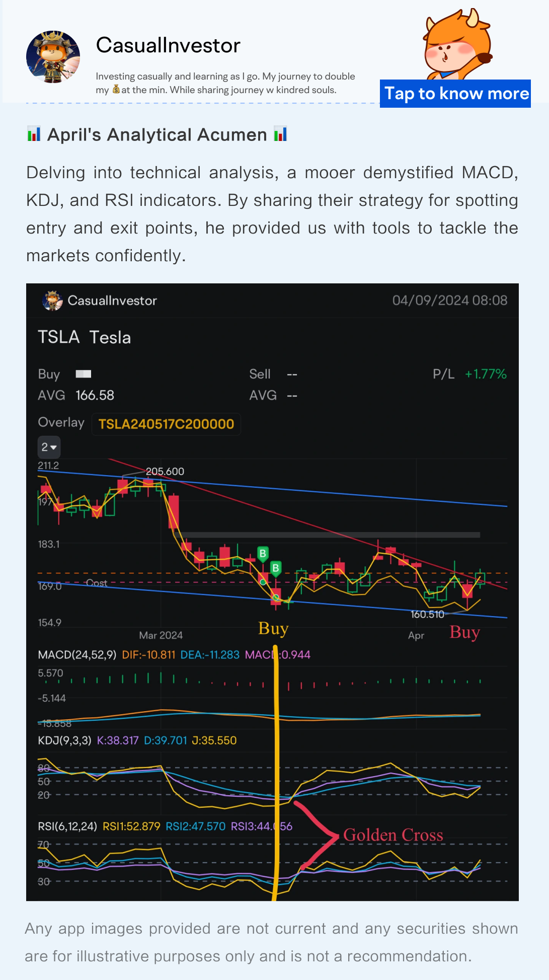This screenshot has width=549, height=980.
Task: Tap the small avatar in the chart card
Action: point(52,300)
